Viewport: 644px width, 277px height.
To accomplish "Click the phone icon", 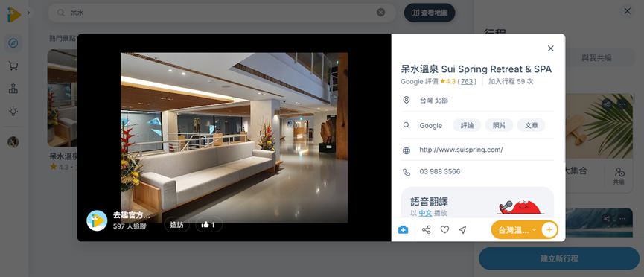I will (x=407, y=172).
